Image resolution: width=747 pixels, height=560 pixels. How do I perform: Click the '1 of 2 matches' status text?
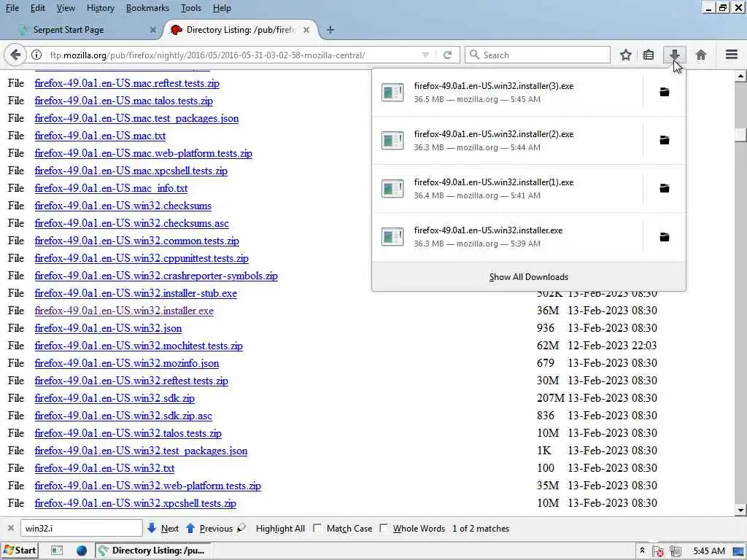coord(481,529)
